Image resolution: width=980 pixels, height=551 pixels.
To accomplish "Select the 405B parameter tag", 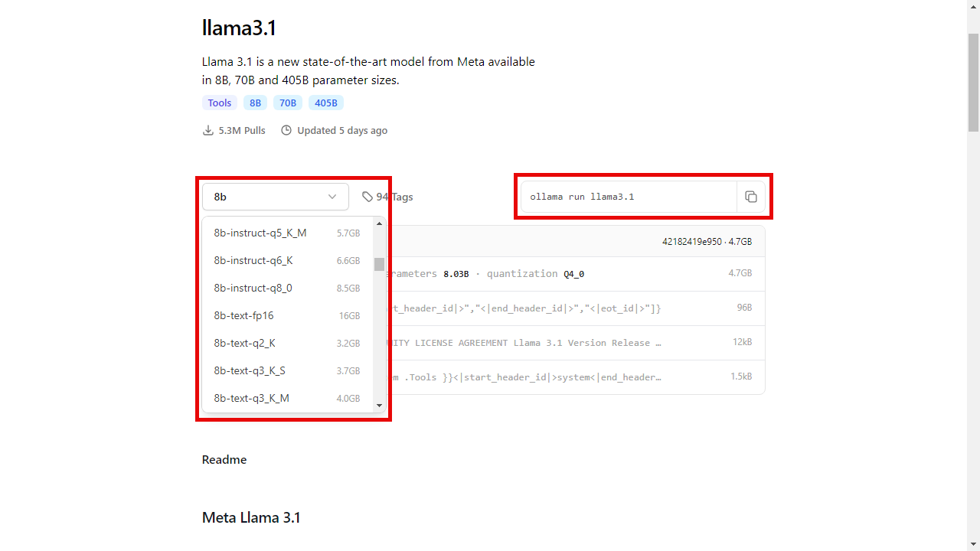I will point(325,103).
